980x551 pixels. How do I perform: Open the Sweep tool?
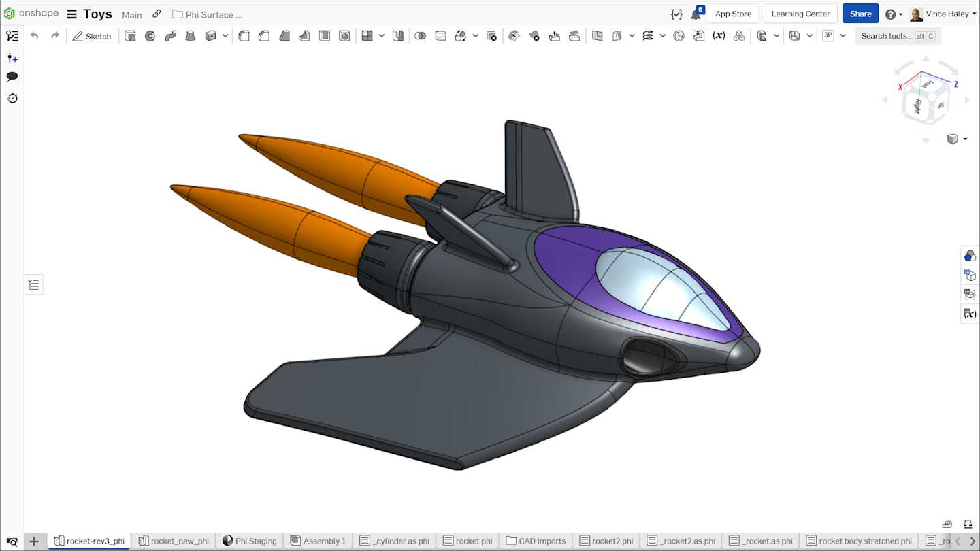pos(169,35)
